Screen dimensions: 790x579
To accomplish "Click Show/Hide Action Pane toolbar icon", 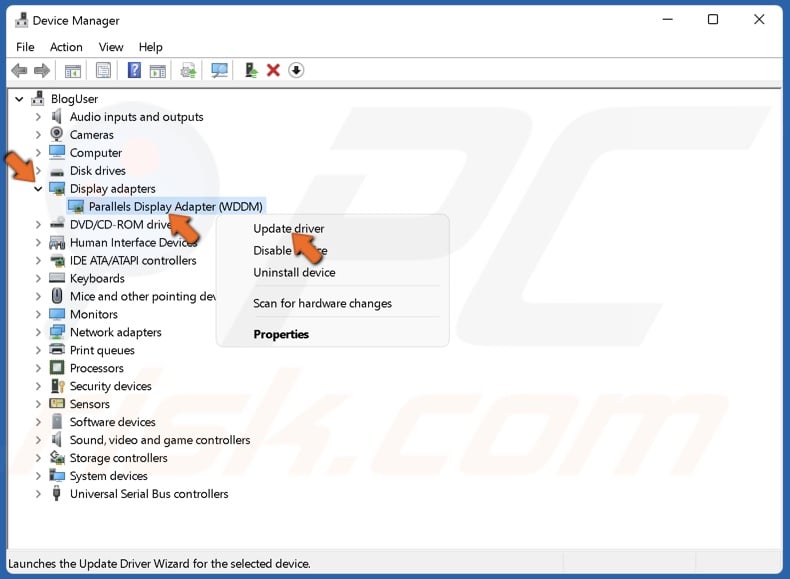I will 158,71.
